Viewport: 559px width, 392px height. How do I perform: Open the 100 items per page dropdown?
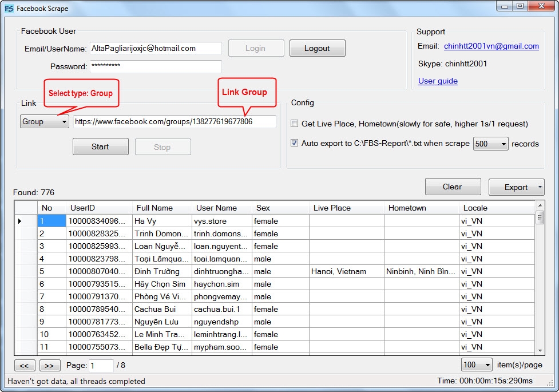pos(477,365)
